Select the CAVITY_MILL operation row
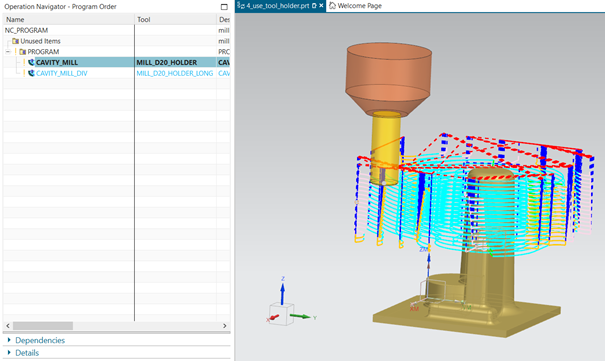The width and height of the screenshot is (605, 361). 117,62
